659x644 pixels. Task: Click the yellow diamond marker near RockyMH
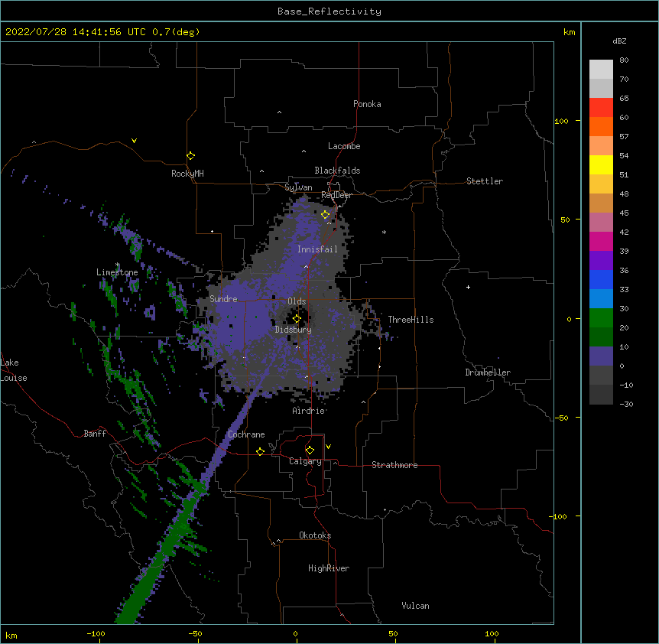point(190,155)
